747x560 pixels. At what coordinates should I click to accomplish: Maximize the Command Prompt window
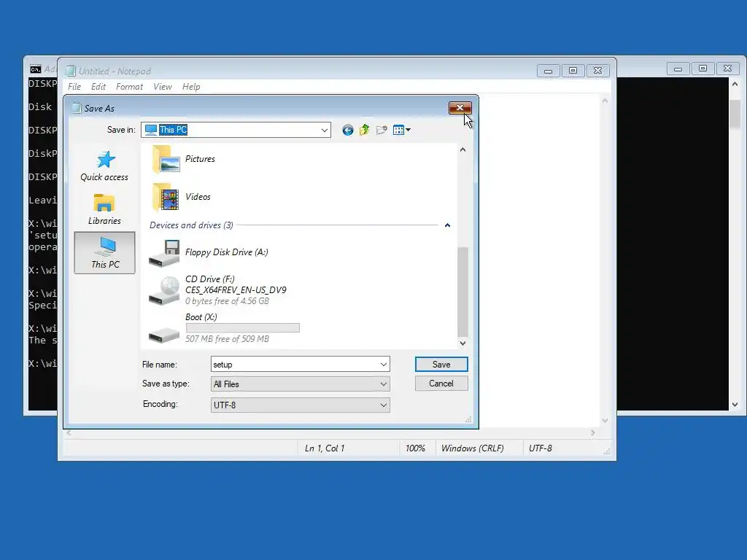(703, 69)
